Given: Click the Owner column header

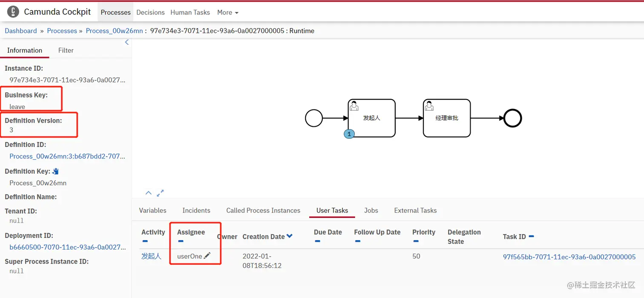Looking at the screenshot, I should (227, 237).
